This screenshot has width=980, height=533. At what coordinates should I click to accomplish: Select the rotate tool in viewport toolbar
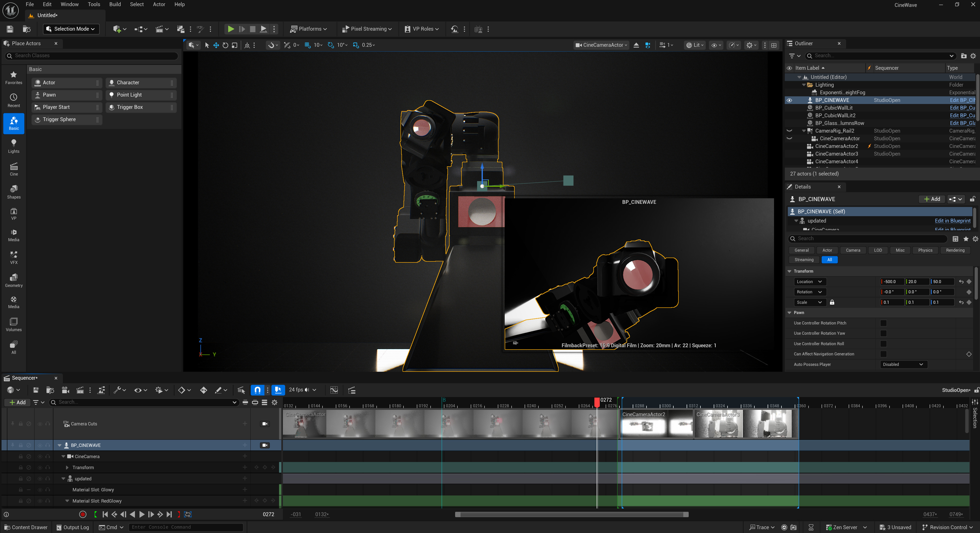[225, 45]
